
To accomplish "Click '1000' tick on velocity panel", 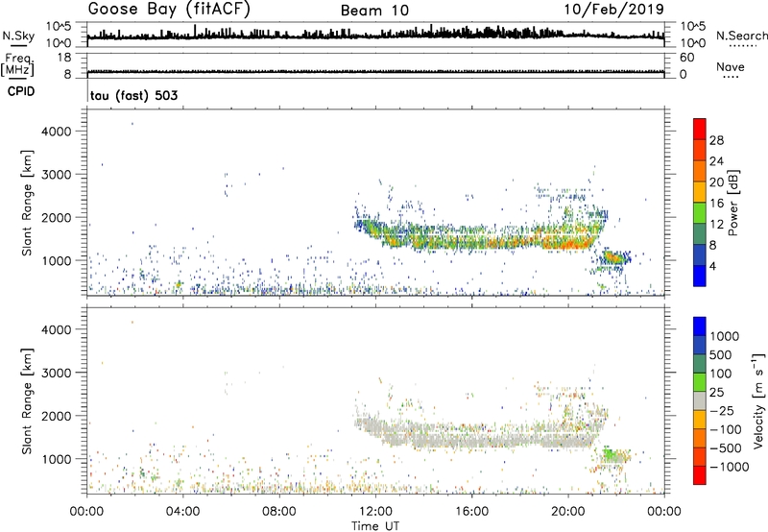I will pos(57,459).
